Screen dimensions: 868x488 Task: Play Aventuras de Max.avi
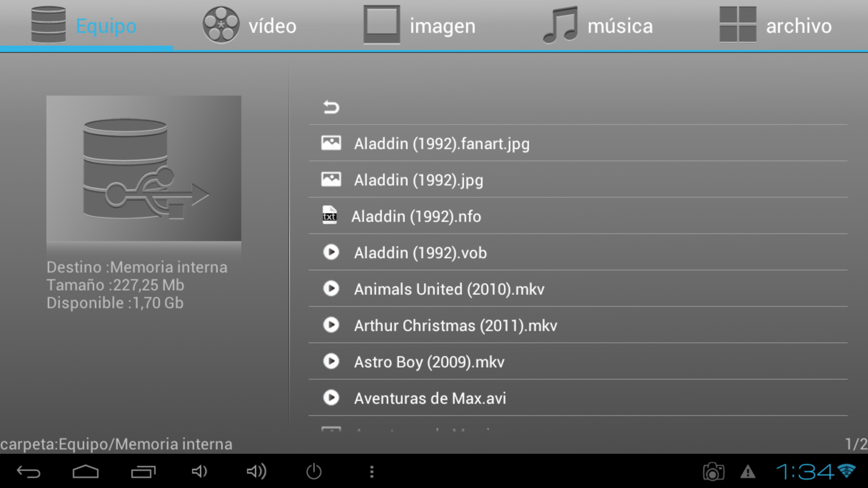[x=430, y=399]
